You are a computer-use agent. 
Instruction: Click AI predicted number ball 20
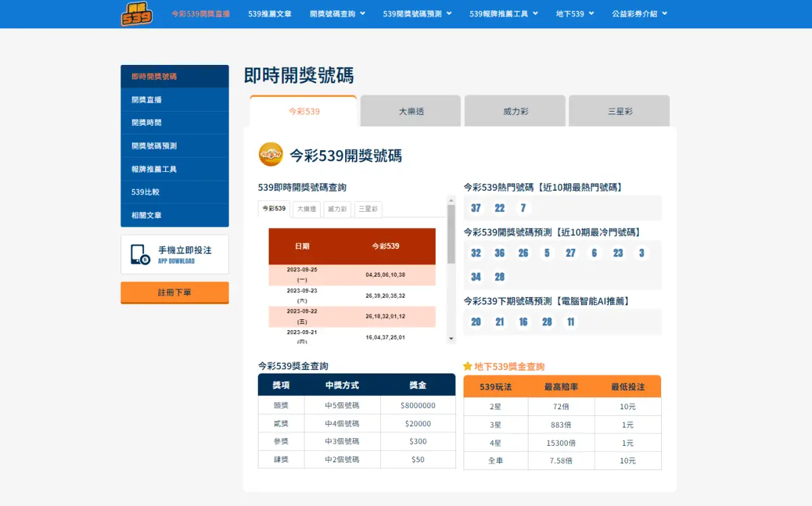click(x=476, y=322)
